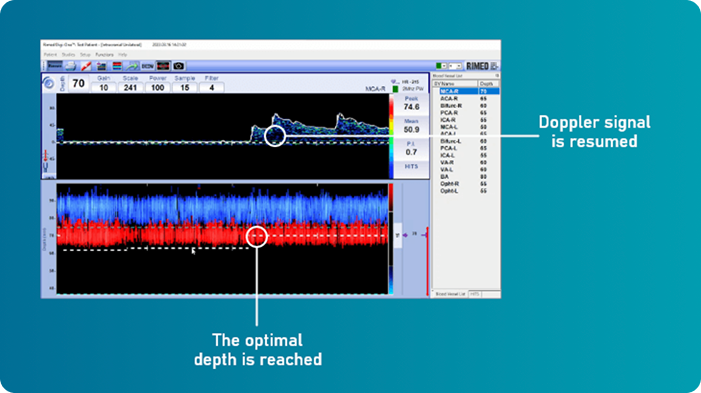The height and width of the screenshot is (393, 701).
Task: Open the small dropdown left of RIMED logo
Action: pos(455,66)
